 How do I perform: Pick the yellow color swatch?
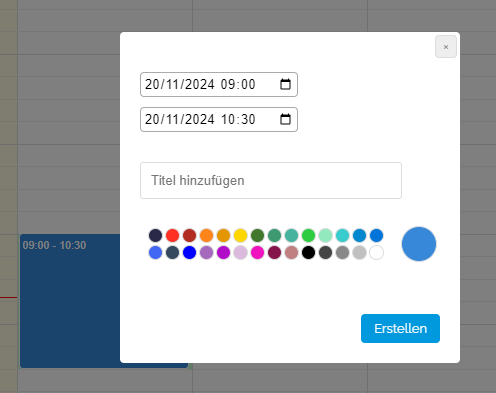(240, 235)
